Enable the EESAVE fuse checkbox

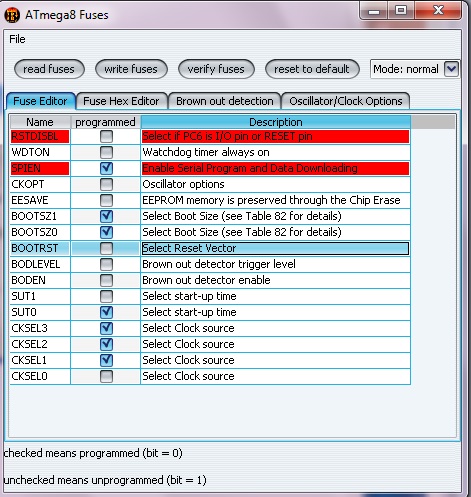pyautogui.click(x=106, y=200)
